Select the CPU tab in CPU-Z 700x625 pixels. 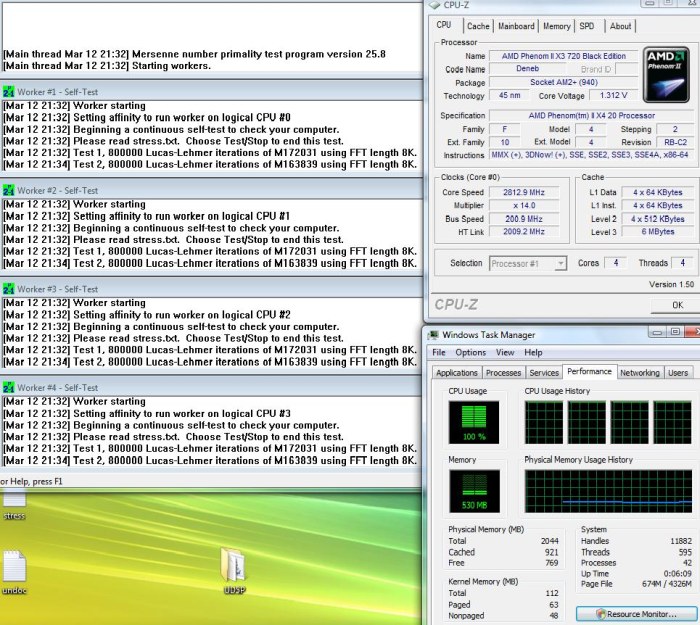pos(444,25)
